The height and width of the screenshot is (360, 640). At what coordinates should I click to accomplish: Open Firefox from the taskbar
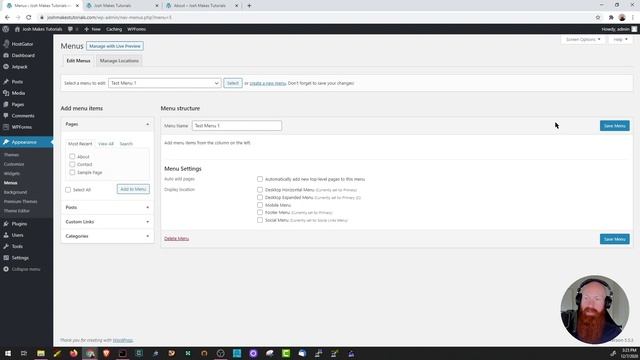click(73, 353)
